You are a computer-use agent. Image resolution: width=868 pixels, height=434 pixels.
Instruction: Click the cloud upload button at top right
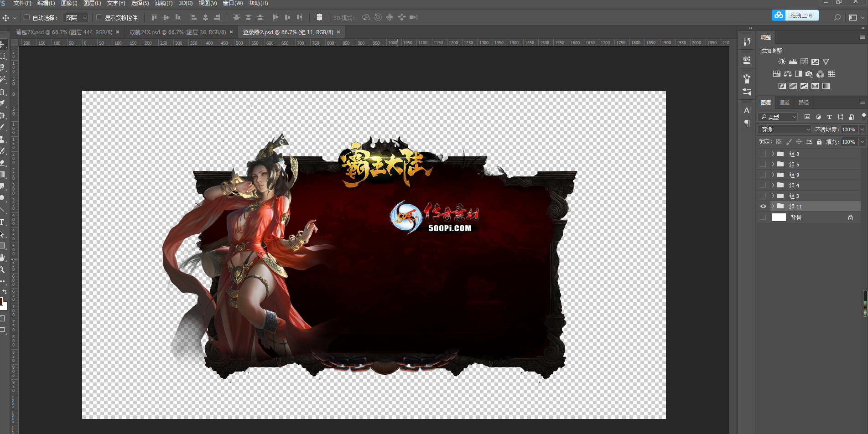[x=795, y=15]
